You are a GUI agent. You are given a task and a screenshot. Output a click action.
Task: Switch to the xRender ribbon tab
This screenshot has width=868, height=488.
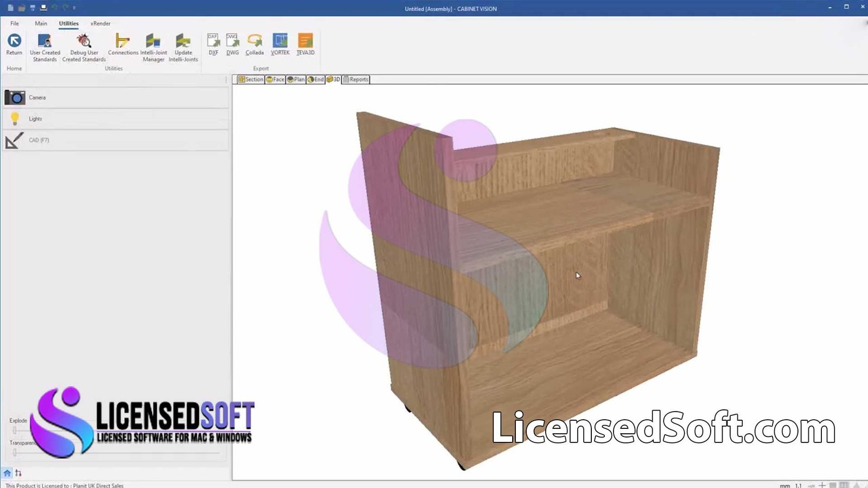point(100,23)
